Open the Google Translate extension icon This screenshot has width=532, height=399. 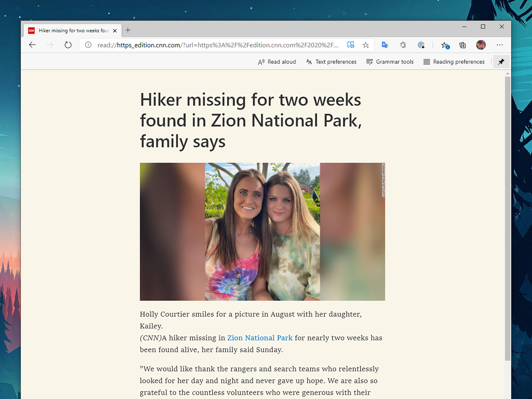(x=385, y=45)
